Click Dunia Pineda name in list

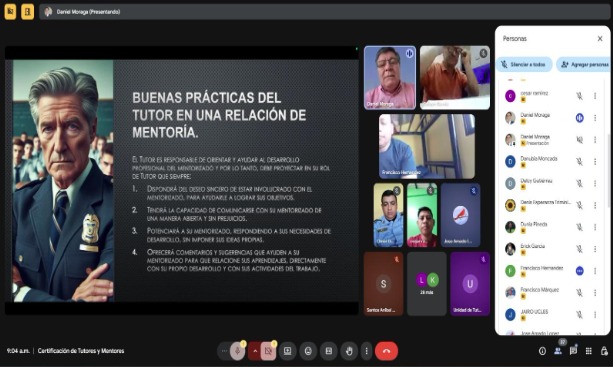[534, 224]
